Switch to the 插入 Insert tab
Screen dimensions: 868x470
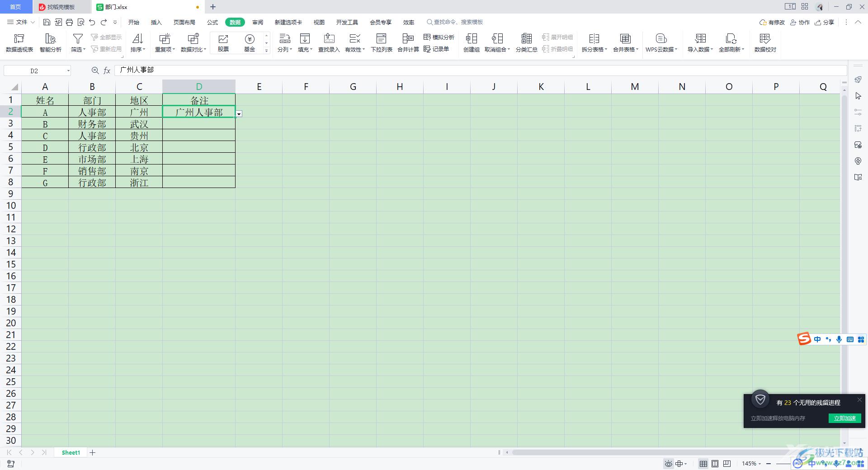pos(156,22)
